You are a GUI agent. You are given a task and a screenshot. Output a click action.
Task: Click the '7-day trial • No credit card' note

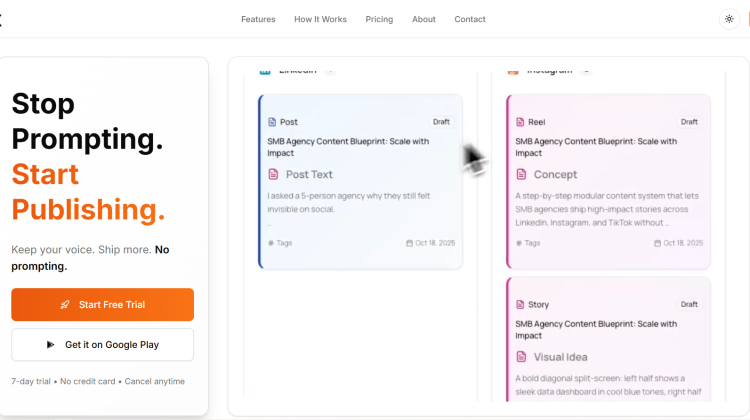point(98,381)
